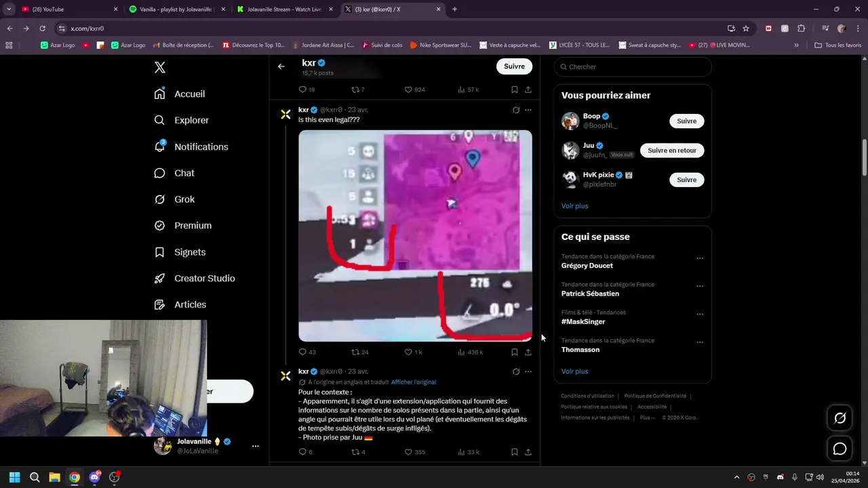The height and width of the screenshot is (488, 868).
Task: Open options for Patrick Sébastien trend
Action: tap(700, 286)
